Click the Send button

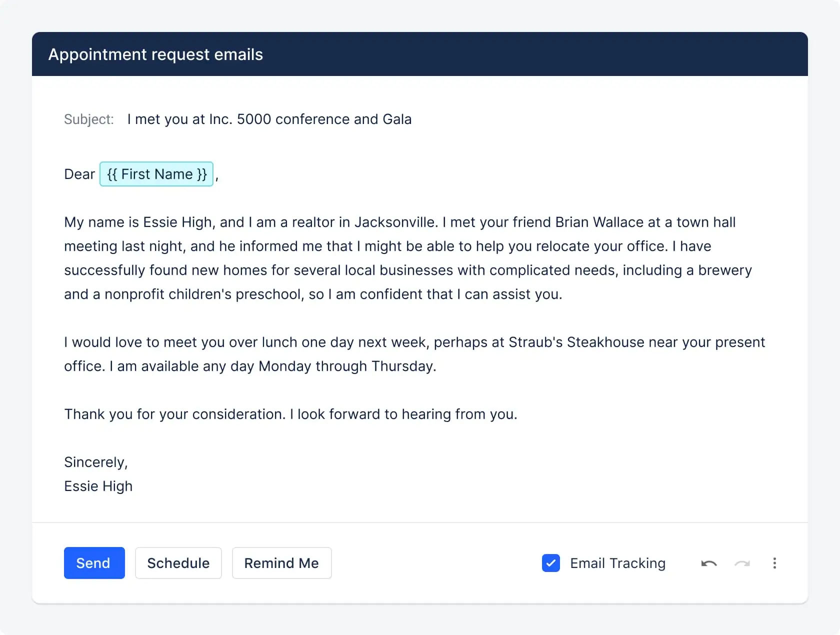click(94, 563)
